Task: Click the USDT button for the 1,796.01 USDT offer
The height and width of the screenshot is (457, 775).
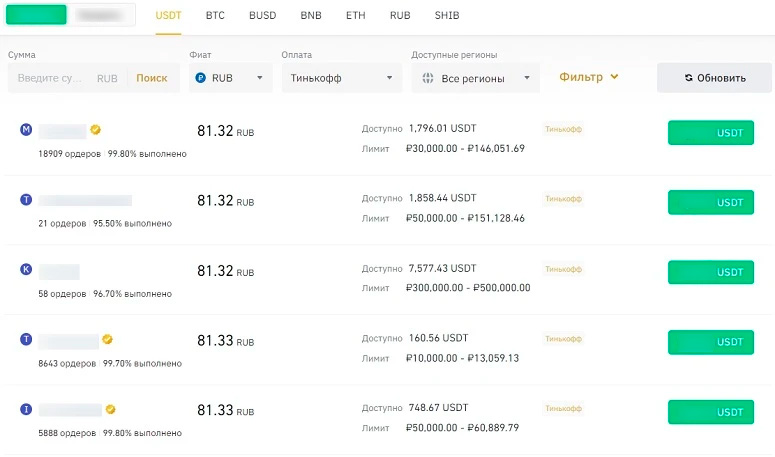Action: [711, 132]
